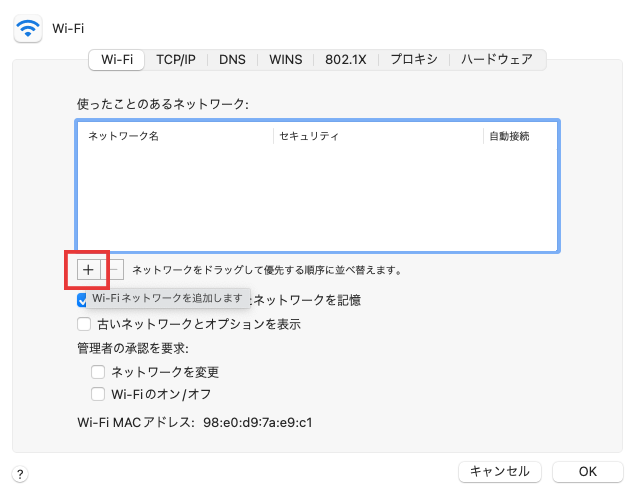640x497 pixels.
Task: Open help with the question mark button
Action: tap(21, 474)
